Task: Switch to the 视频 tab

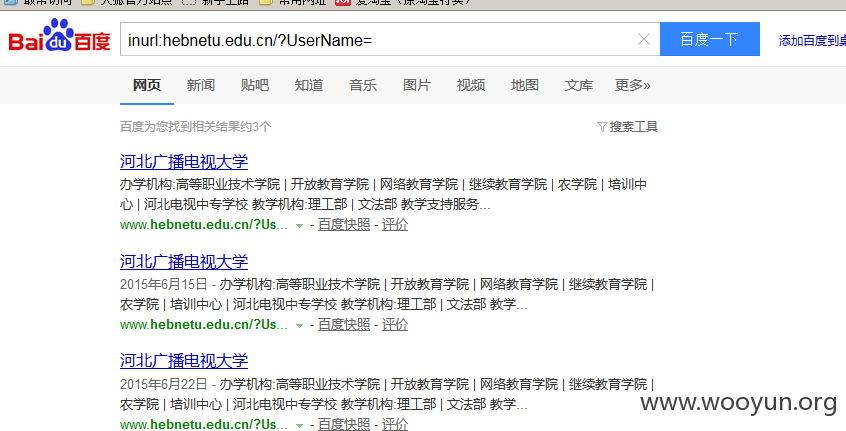Action: [470, 85]
